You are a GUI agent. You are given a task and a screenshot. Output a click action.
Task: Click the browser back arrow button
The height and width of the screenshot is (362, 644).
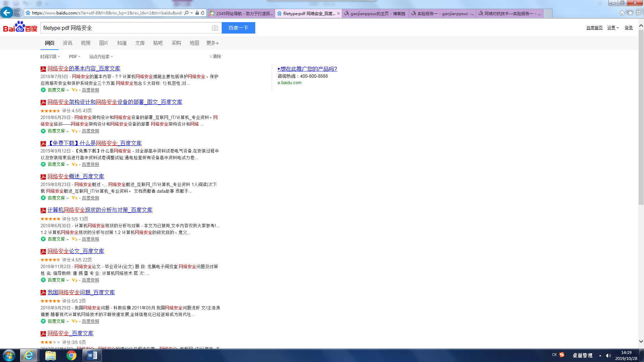[7, 13]
